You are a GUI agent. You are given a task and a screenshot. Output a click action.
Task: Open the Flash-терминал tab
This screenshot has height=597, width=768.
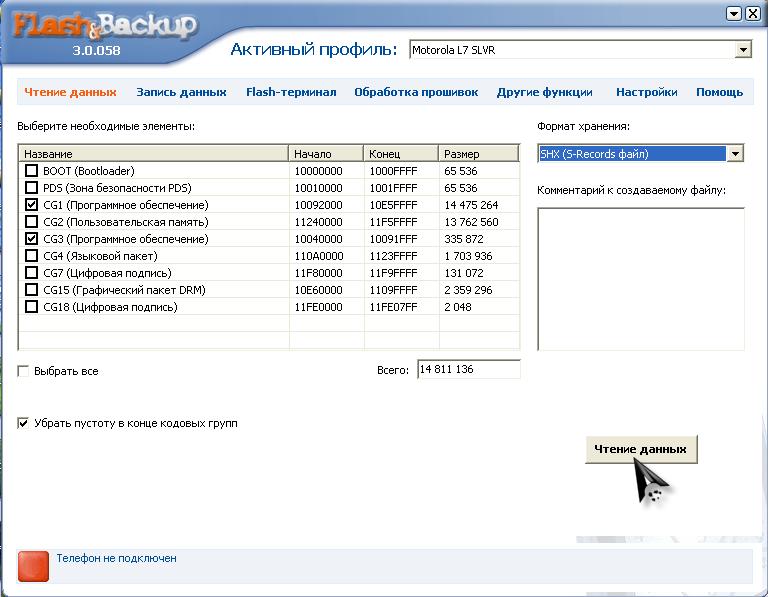coord(291,92)
